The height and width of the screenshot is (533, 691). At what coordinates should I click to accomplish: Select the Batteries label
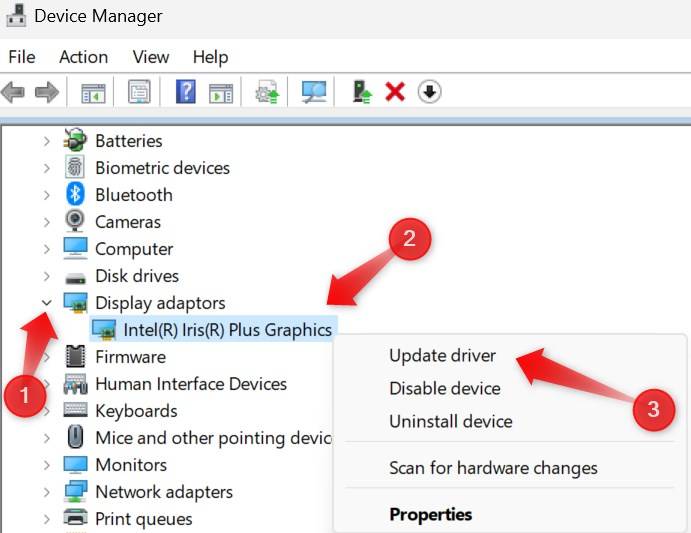129,141
